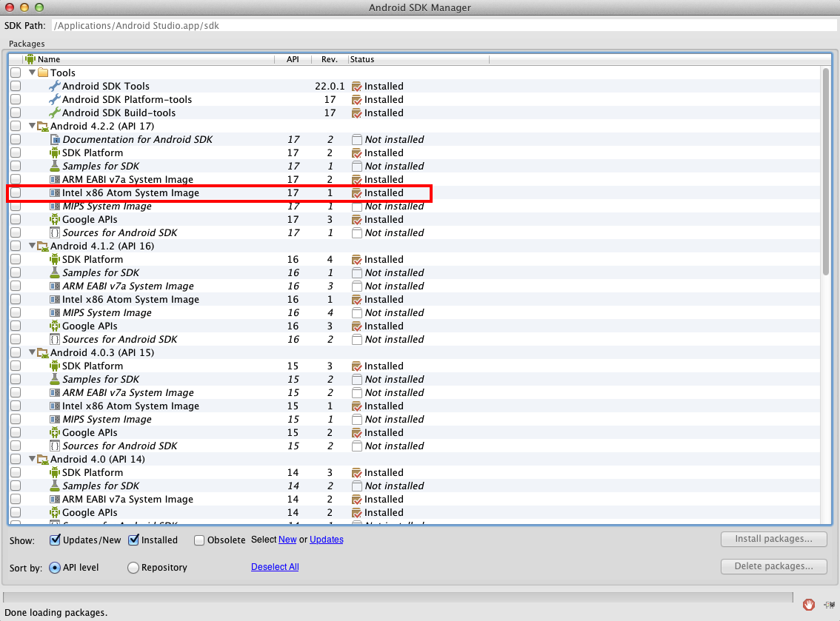Click the Google APIs icon under API 16

55,326
